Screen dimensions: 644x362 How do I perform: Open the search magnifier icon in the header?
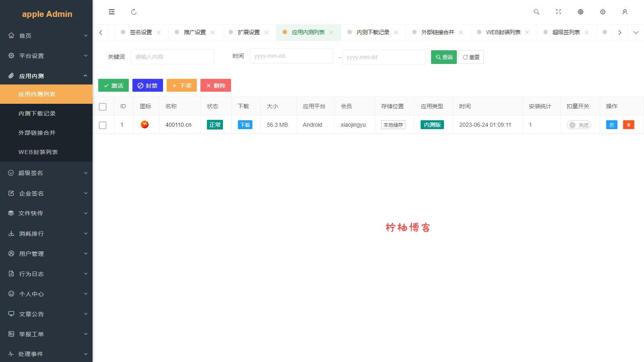[x=536, y=12]
